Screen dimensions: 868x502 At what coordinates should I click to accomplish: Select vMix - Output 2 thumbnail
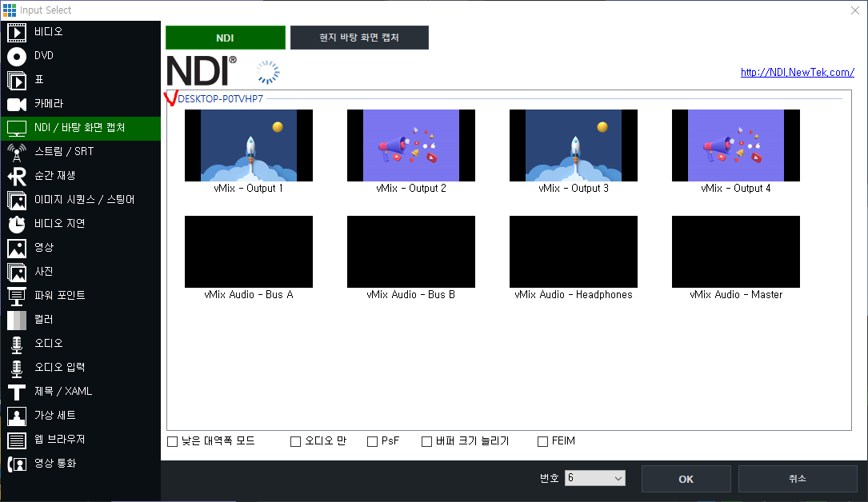pyautogui.click(x=410, y=145)
